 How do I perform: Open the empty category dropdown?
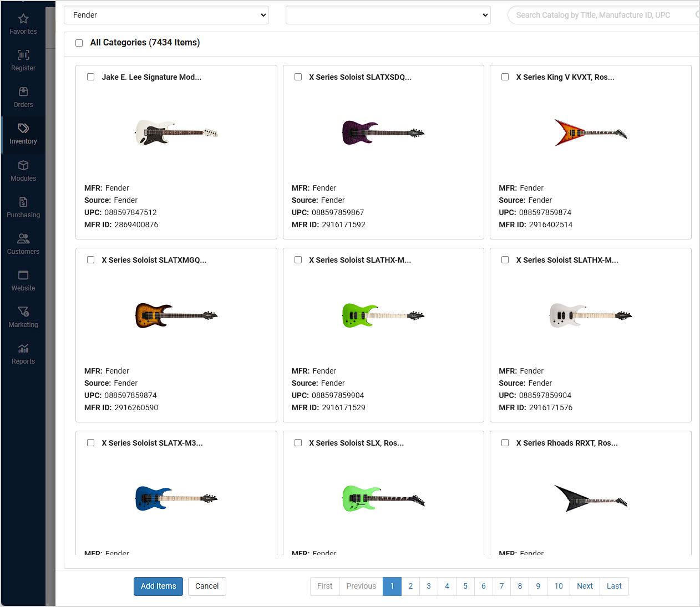point(388,15)
